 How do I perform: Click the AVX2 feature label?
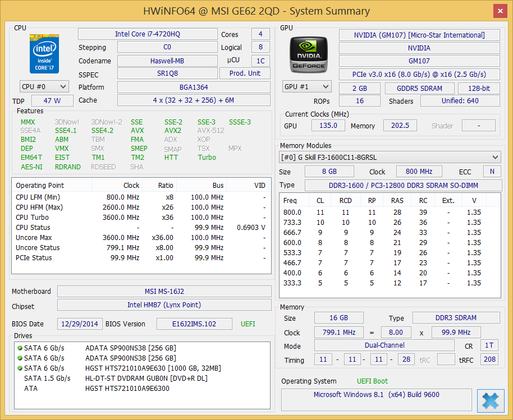(x=173, y=131)
